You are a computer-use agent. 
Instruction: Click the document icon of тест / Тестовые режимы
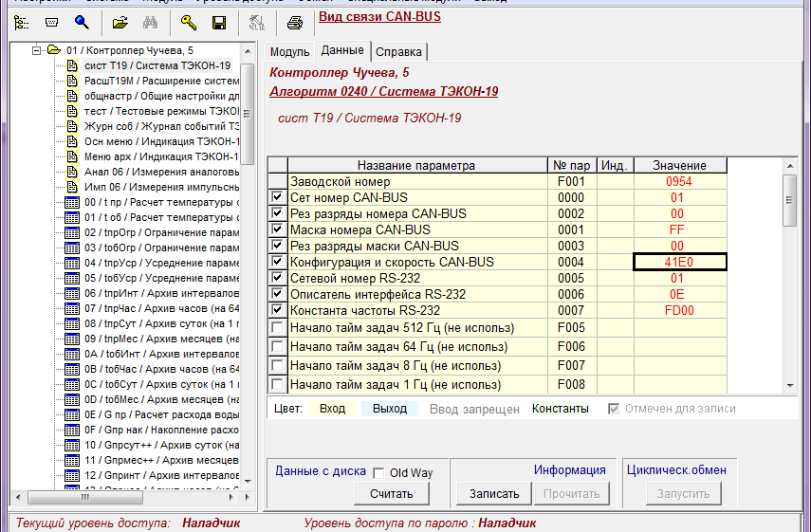pos(72,111)
